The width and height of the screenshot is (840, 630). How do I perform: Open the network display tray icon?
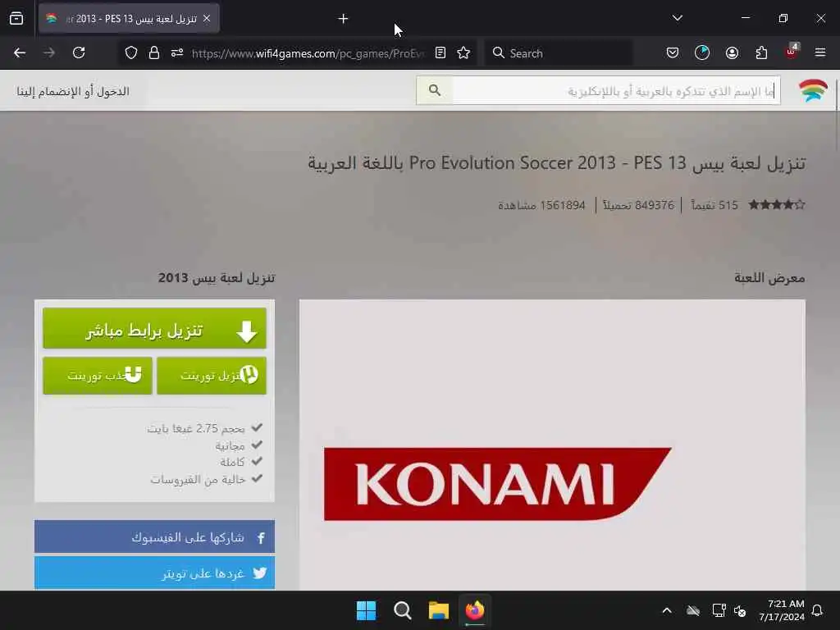tap(719, 610)
